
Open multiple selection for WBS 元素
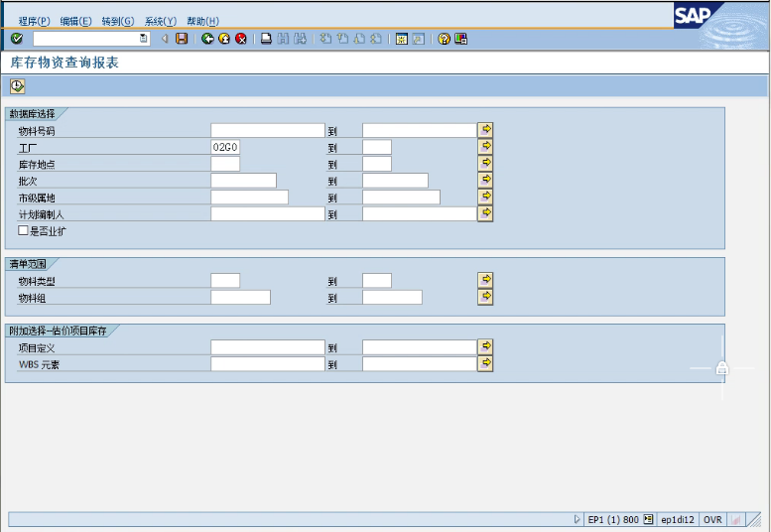(485, 363)
